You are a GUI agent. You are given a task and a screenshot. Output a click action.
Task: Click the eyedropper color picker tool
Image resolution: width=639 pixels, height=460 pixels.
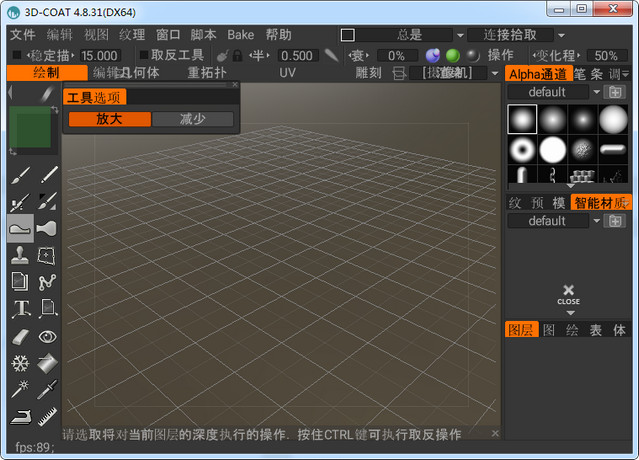[47, 389]
